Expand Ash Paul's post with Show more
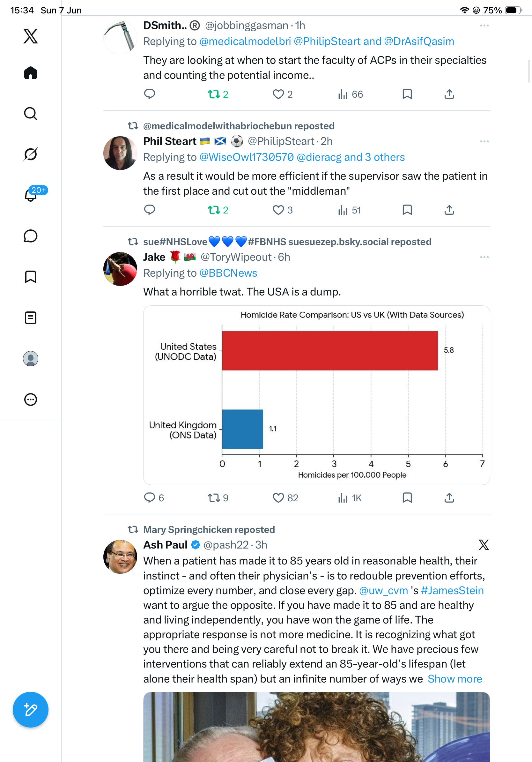Screen dimensions: 532x762 click(x=455, y=679)
